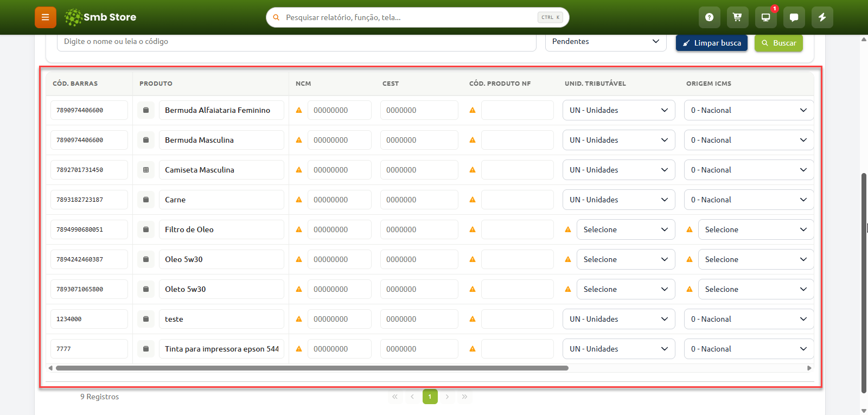Open unit dropdown for Bermuda Alfaiataria Feminino
This screenshot has height=415, width=868.
tap(618, 110)
